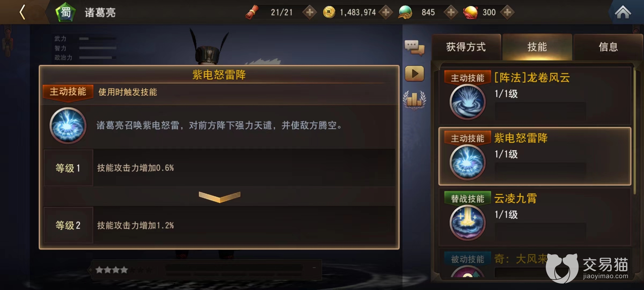Tap the green 蜀 faction badge
This screenshot has width=644, height=290.
65,12
